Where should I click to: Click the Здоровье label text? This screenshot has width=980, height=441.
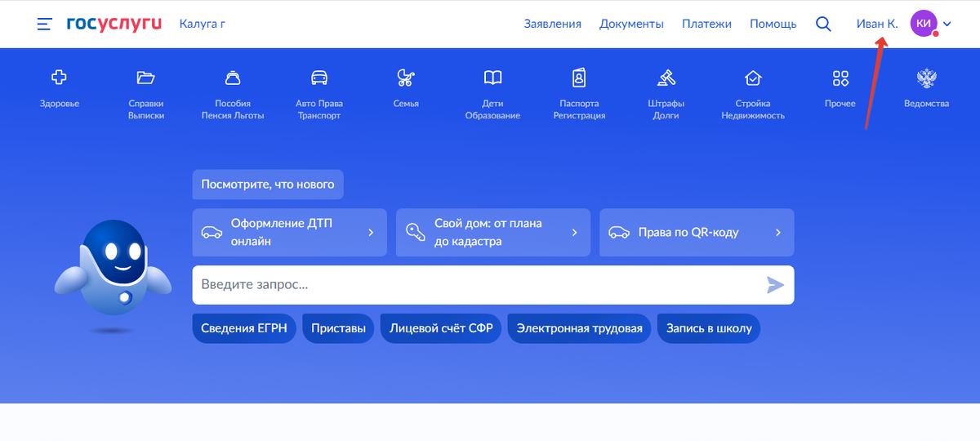(x=59, y=104)
